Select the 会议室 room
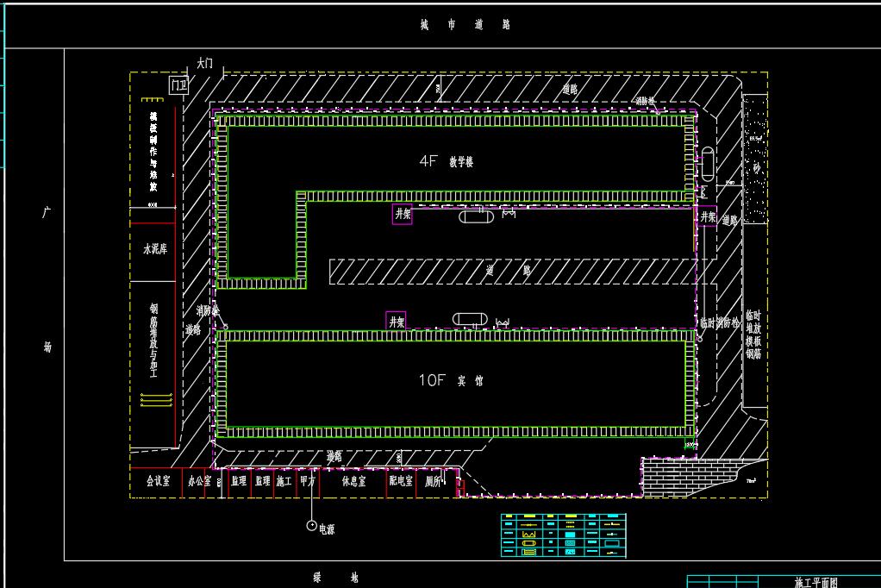This screenshot has height=588, width=881. tap(157, 482)
